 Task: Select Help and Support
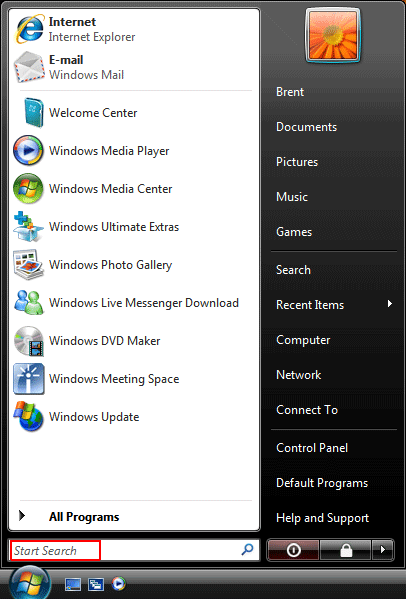322,518
